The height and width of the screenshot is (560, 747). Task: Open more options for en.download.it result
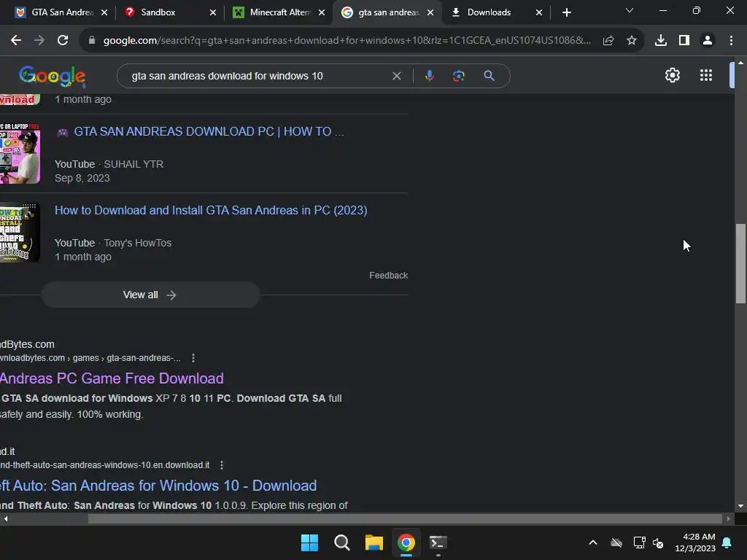pos(222,465)
